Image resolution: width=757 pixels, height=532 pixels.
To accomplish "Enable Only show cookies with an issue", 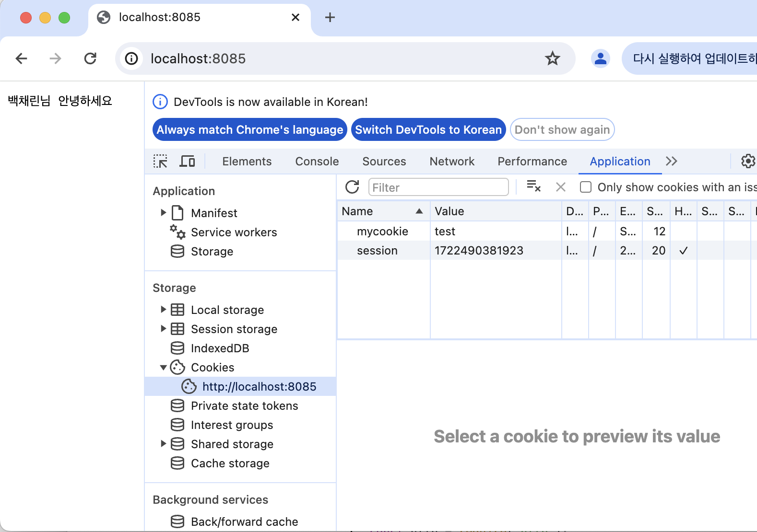I will [586, 187].
